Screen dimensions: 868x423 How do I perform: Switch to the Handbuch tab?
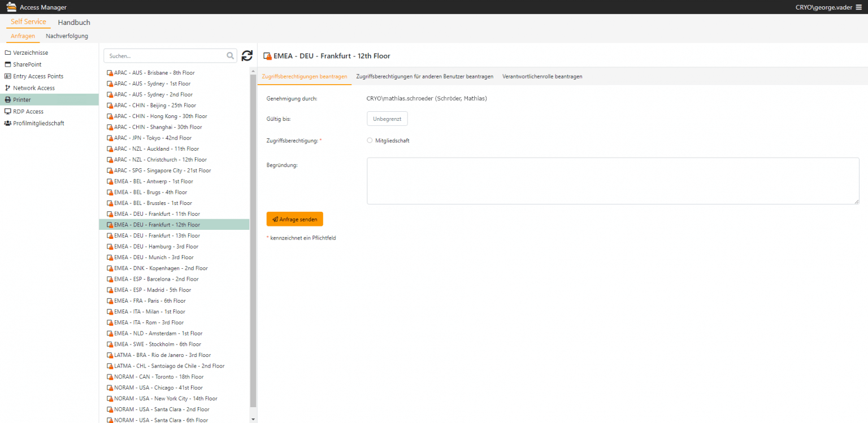click(x=74, y=23)
